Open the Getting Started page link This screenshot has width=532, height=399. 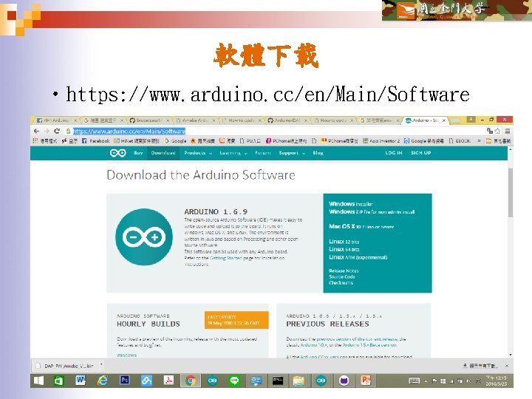[225, 258]
